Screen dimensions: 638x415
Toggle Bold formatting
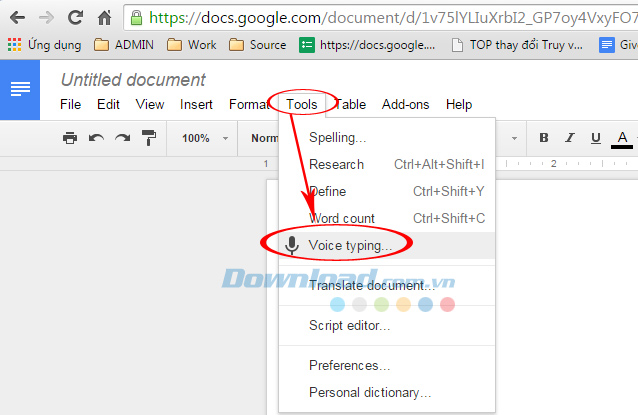(544, 138)
